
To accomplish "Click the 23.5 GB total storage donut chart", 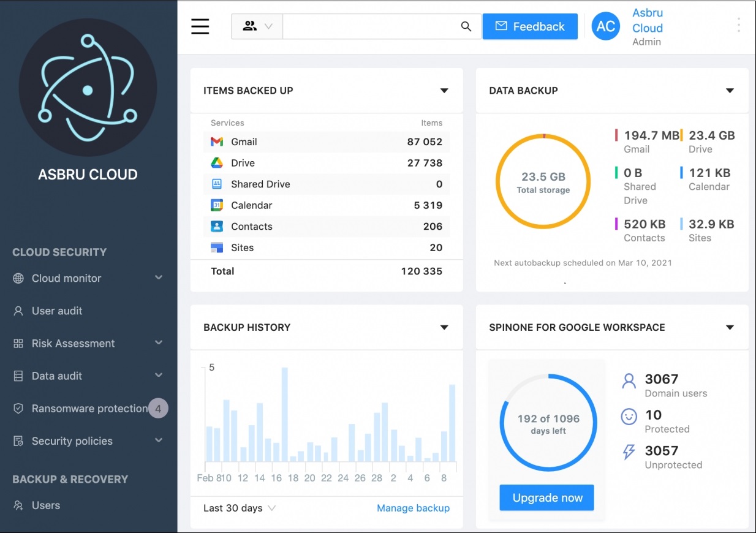I will (x=543, y=182).
